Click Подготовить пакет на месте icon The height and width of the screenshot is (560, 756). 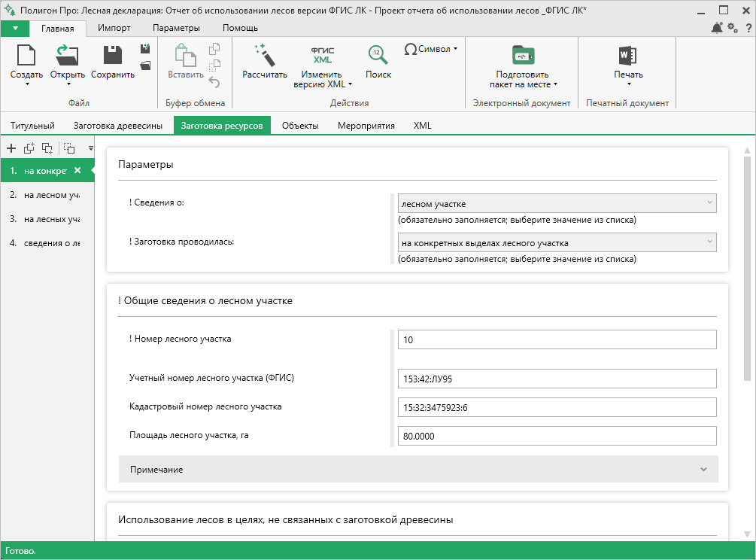click(x=523, y=54)
